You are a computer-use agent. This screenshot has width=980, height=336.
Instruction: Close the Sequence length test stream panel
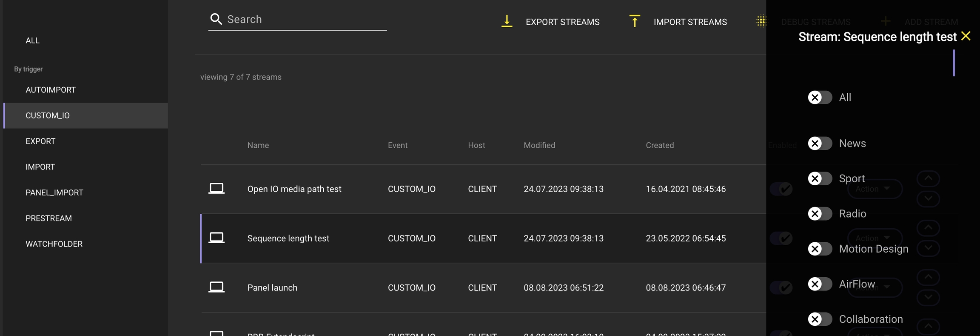966,36
